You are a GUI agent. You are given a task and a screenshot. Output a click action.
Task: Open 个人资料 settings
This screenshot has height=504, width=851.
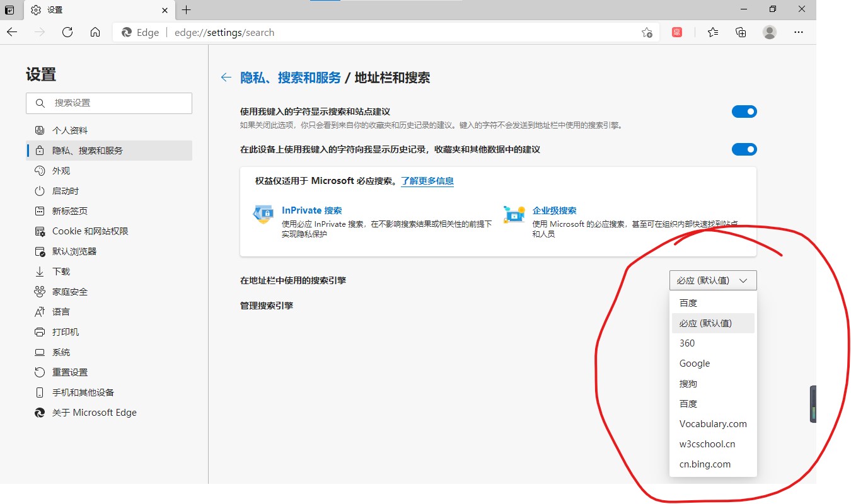[110, 130]
